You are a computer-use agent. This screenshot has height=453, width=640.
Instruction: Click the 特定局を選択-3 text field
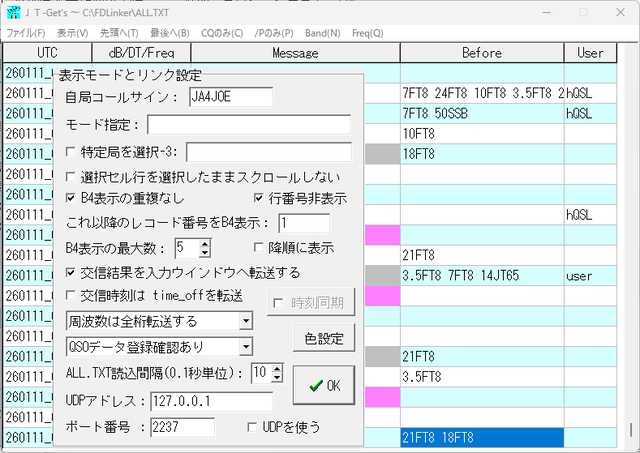[269, 152]
